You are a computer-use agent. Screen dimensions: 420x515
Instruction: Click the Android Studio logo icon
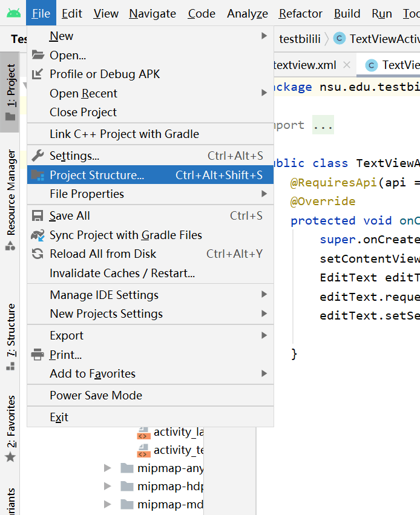(x=13, y=13)
